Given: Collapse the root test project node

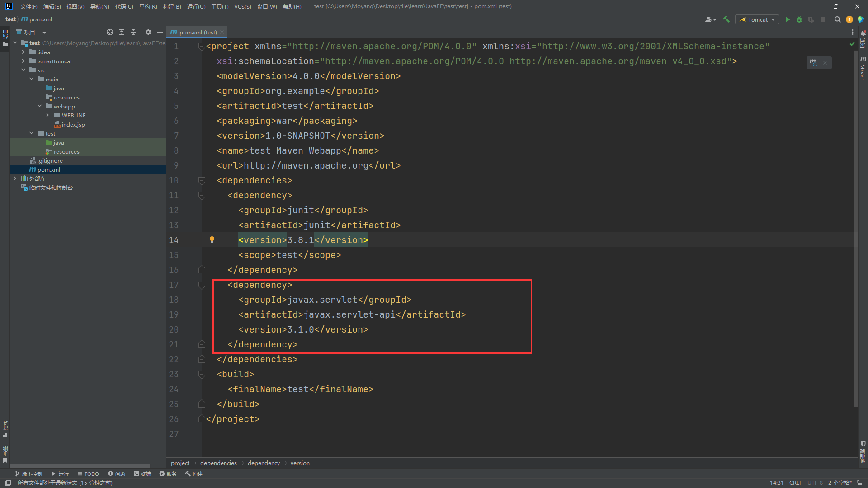Looking at the screenshot, I should pos(15,43).
